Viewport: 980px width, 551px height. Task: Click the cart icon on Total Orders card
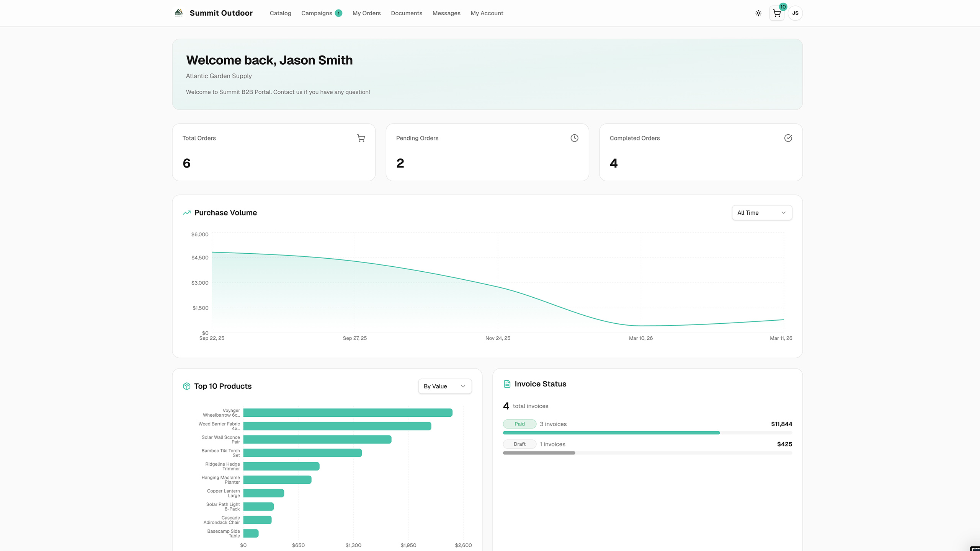tap(361, 138)
